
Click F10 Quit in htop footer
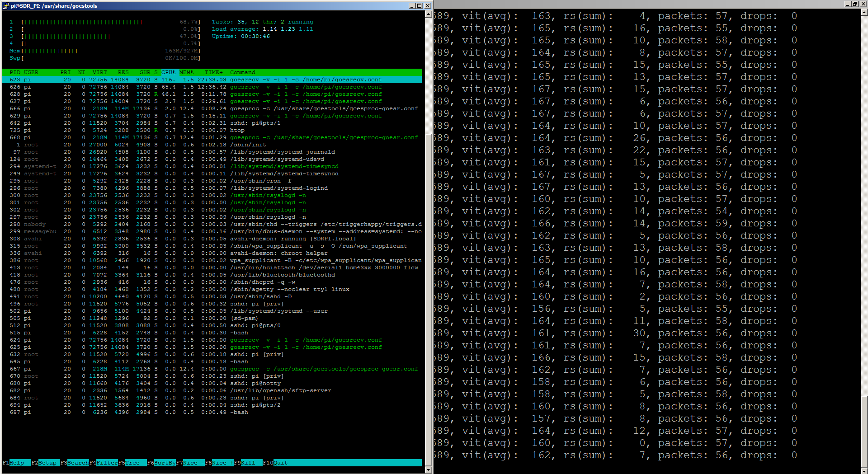click(x=275, y=463)
